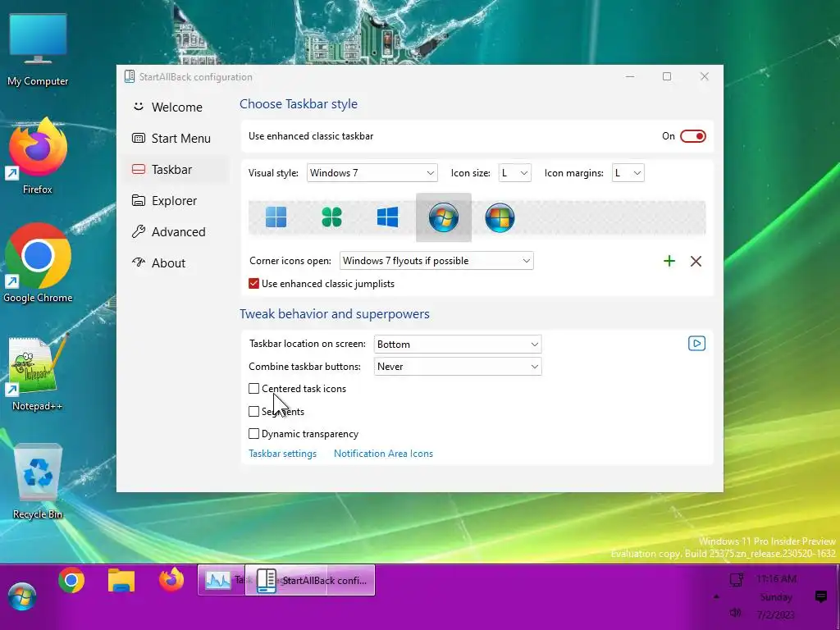Toggle enhanced classic taskbar switch
Image resolution: width=840 pixels, height=630 pixels.
(x=692, y=136)
